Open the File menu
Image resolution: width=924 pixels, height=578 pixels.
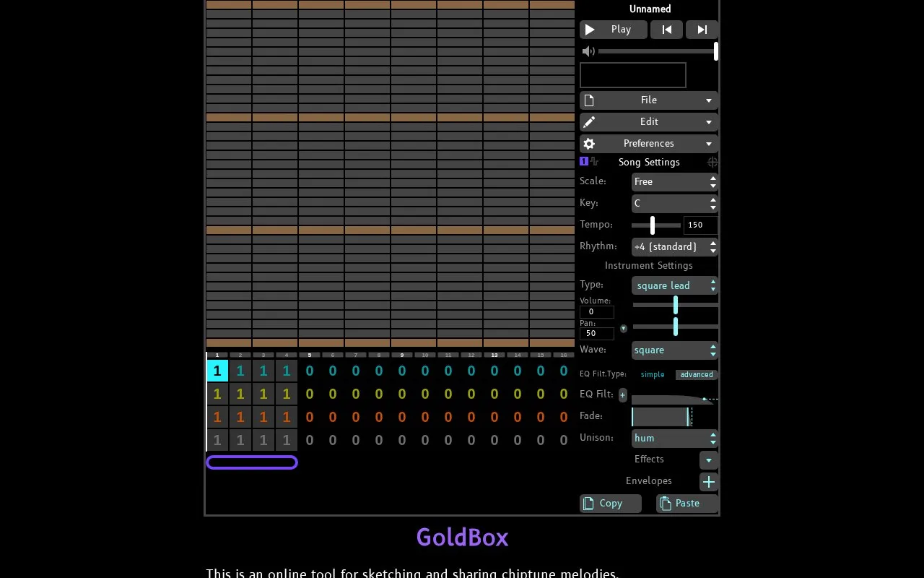tap(649, 100)
